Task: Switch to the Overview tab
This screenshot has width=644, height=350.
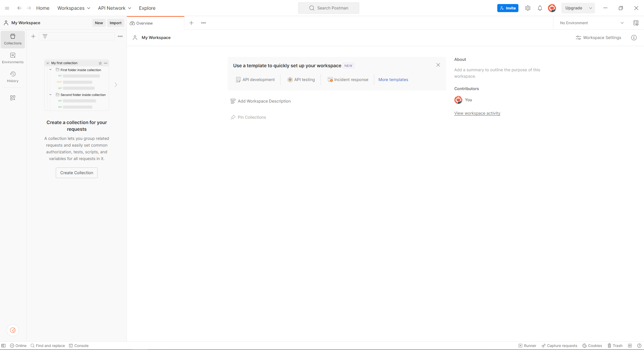Action: point(144,23)
